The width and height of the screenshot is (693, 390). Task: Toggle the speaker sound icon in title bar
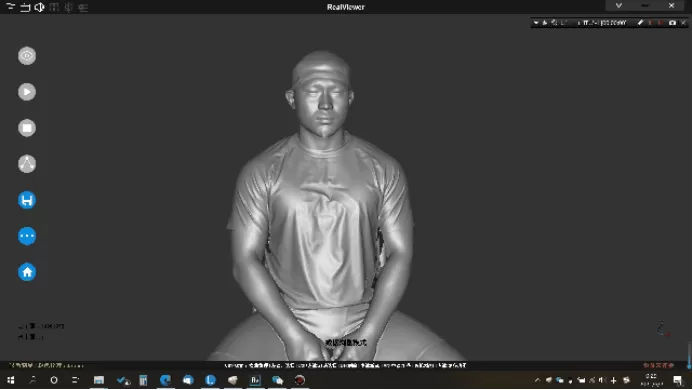39,7
